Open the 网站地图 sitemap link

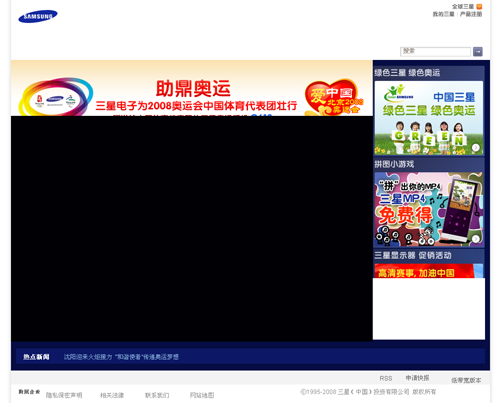point(202,395)
